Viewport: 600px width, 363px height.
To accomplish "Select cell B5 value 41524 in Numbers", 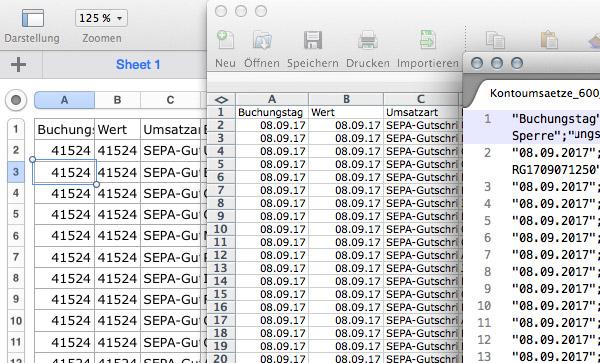I will (117, 214).
